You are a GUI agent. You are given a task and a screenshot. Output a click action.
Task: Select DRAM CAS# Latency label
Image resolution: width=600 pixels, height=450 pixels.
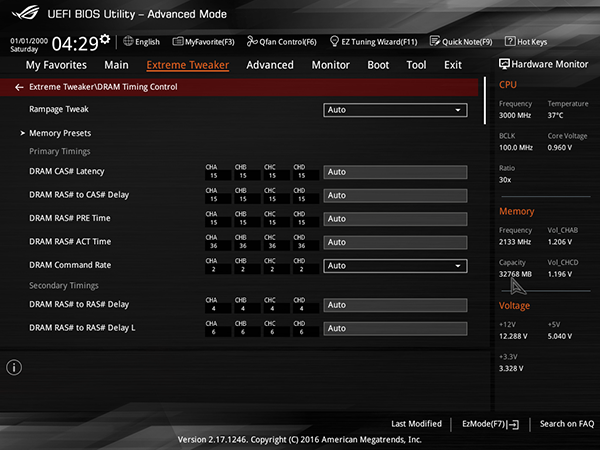click(x=67, y=171)
